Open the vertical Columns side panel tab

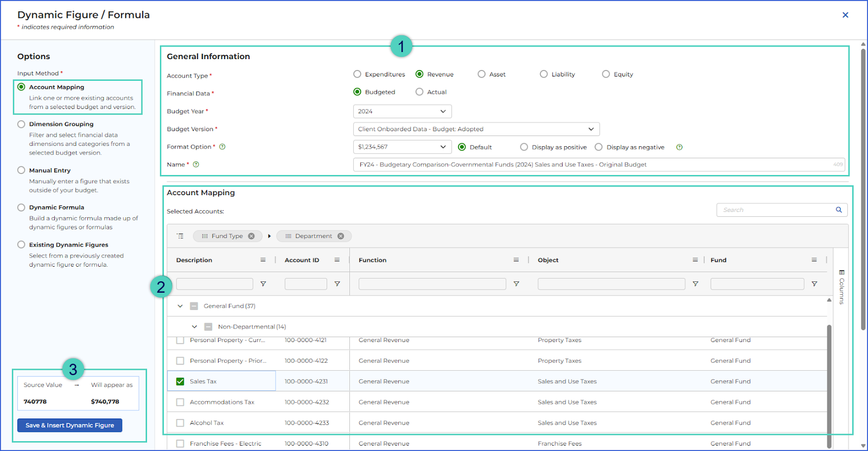[841, 287]
